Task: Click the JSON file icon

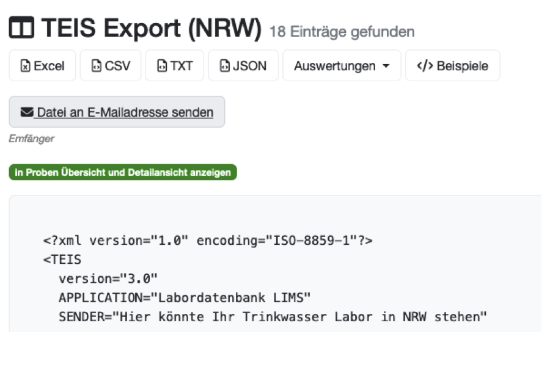Action: [224, 66]
